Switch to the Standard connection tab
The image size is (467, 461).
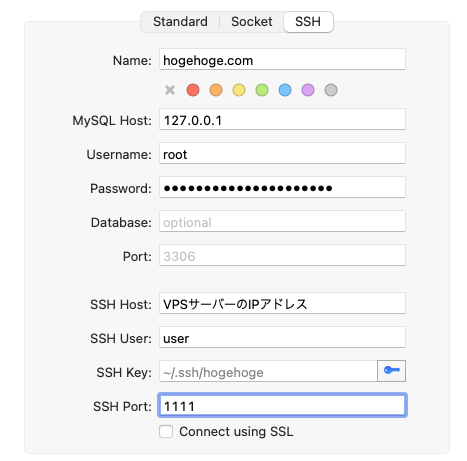(x=180, y=22)
